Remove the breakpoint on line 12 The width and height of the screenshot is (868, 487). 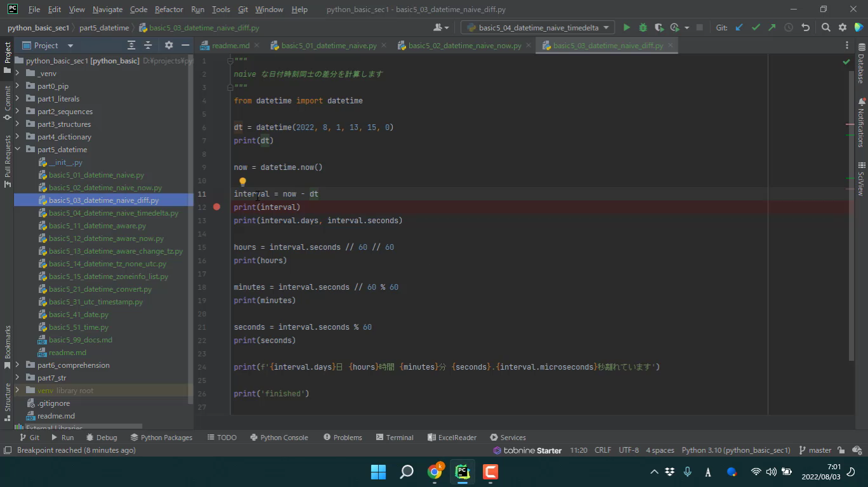tap(217, 207)
